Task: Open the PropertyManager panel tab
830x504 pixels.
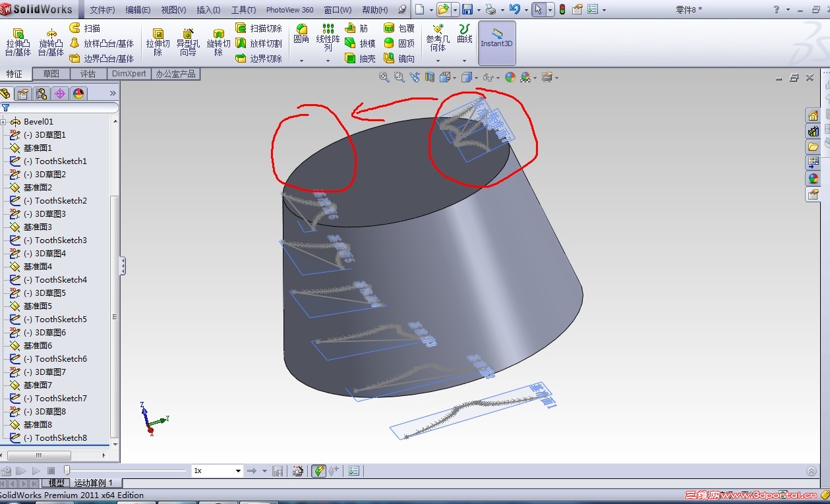Action: coord(23,94)
